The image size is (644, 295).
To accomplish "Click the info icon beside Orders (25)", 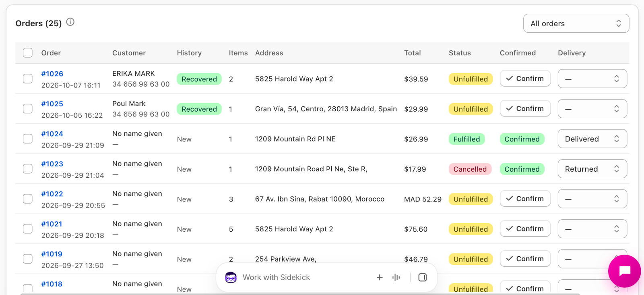I will pos(70,22).
